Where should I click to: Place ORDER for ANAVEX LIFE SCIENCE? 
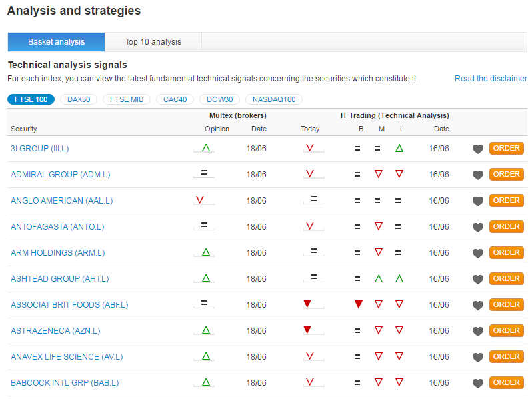tap(507, 356)
